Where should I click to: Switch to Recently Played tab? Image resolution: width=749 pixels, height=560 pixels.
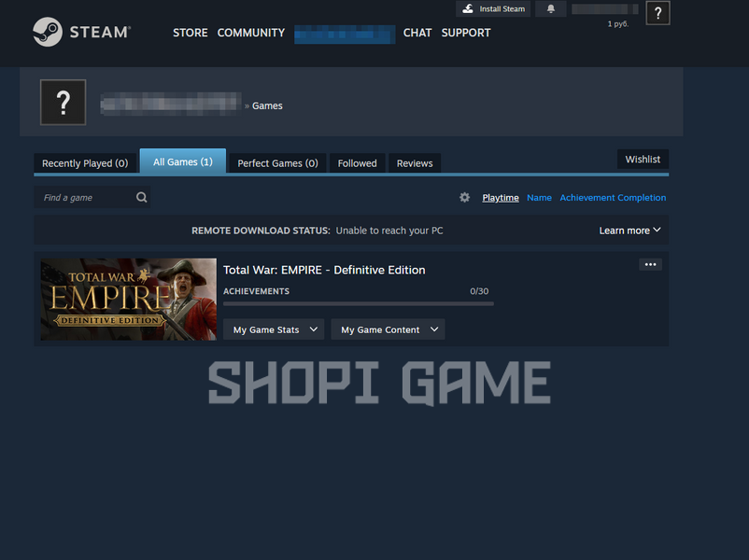(85, 163)
